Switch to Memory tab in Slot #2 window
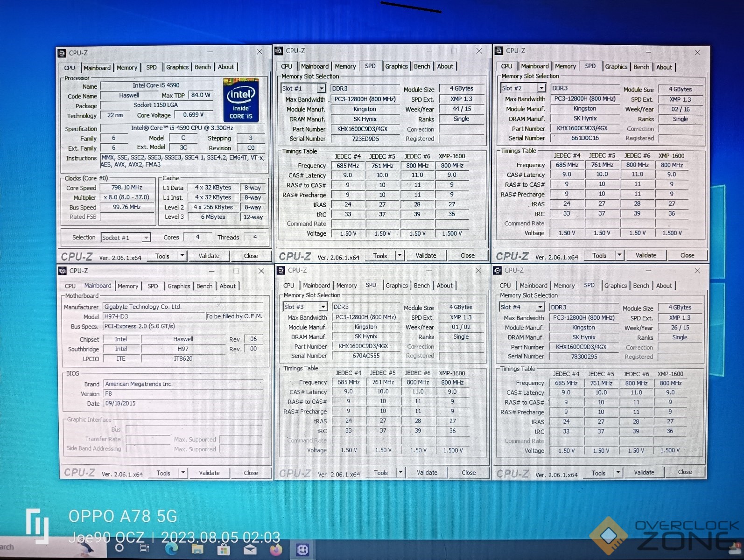744x560 pixels. (565, 66)
